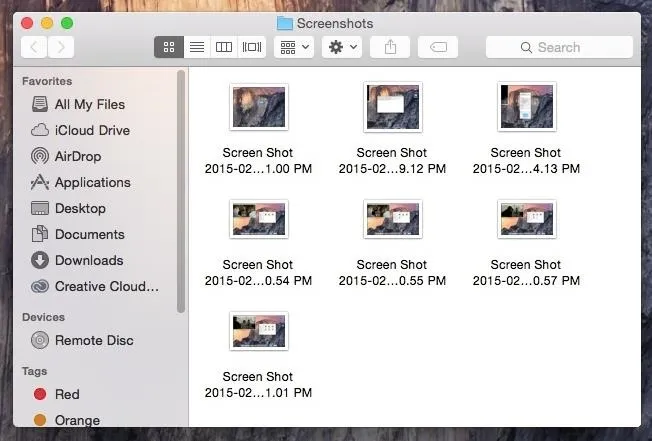Click filename text '2015-02…4.13 PM'
This screenshot has height=441, width=652.
coord(526,169)
